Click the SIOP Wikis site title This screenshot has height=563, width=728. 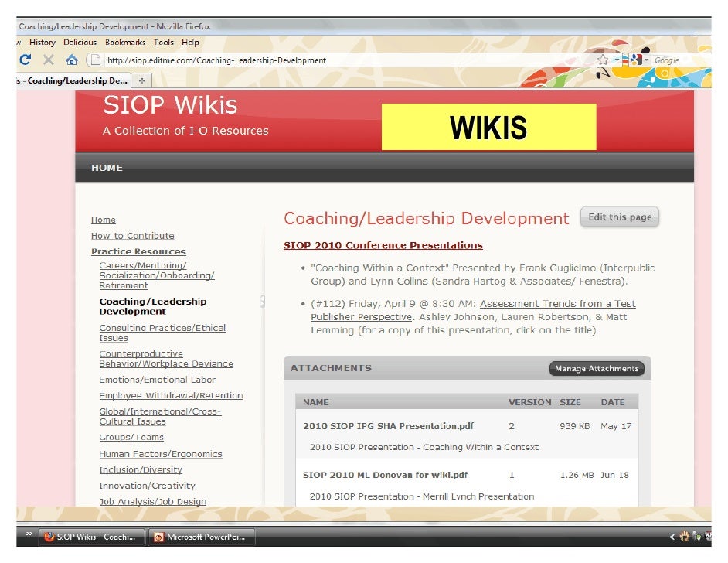click(170, 105)
